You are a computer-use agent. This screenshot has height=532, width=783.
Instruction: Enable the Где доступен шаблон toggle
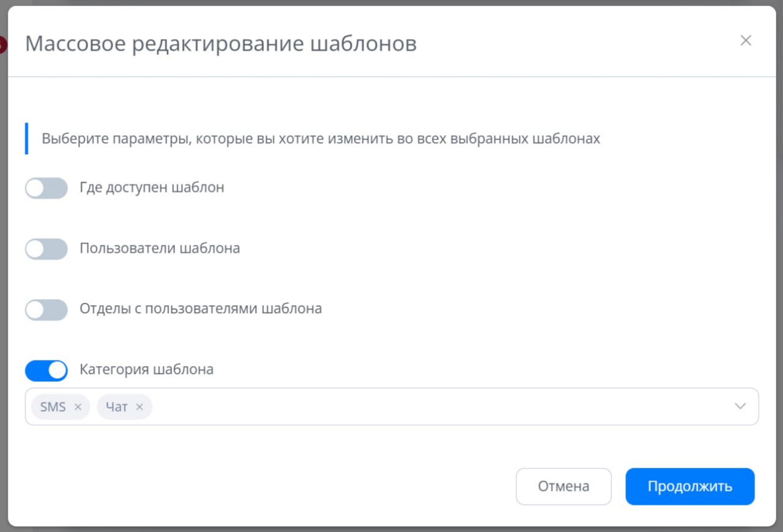pos(46,188)
